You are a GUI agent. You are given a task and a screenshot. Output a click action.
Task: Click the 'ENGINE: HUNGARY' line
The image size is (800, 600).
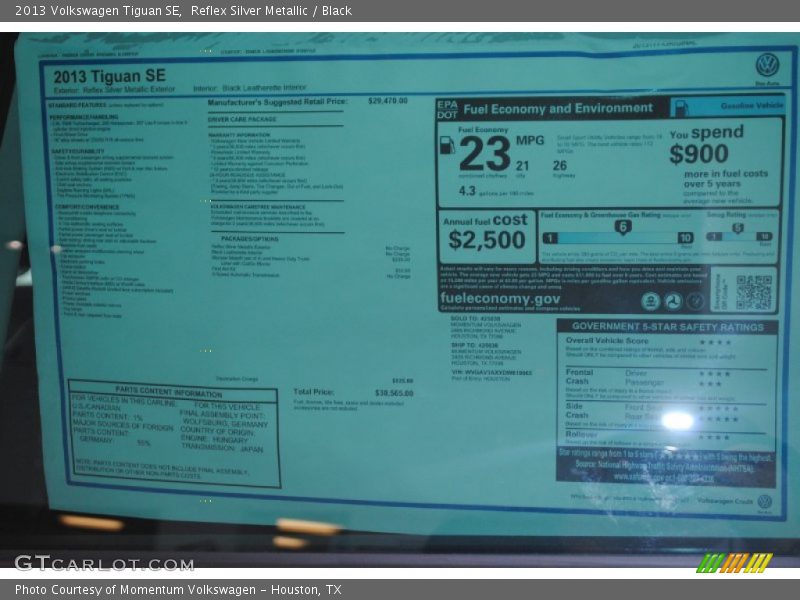[x=214, y=439]
